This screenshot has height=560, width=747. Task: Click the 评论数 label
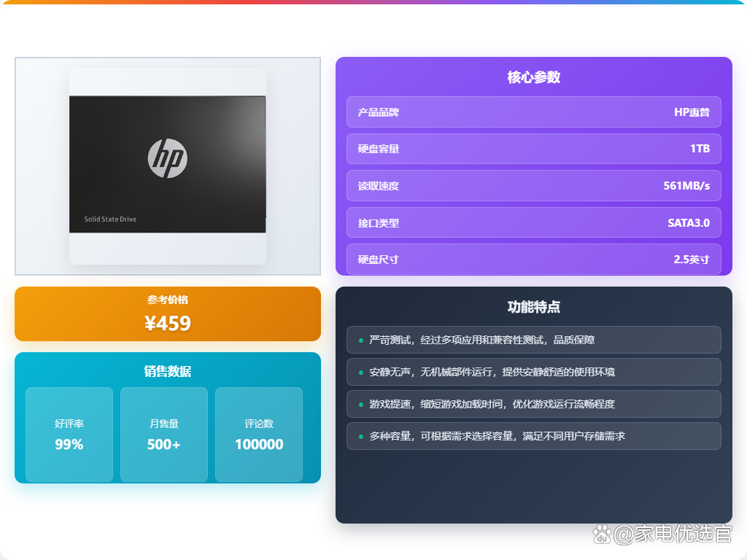pyautogui.click(x=259, y=424)
